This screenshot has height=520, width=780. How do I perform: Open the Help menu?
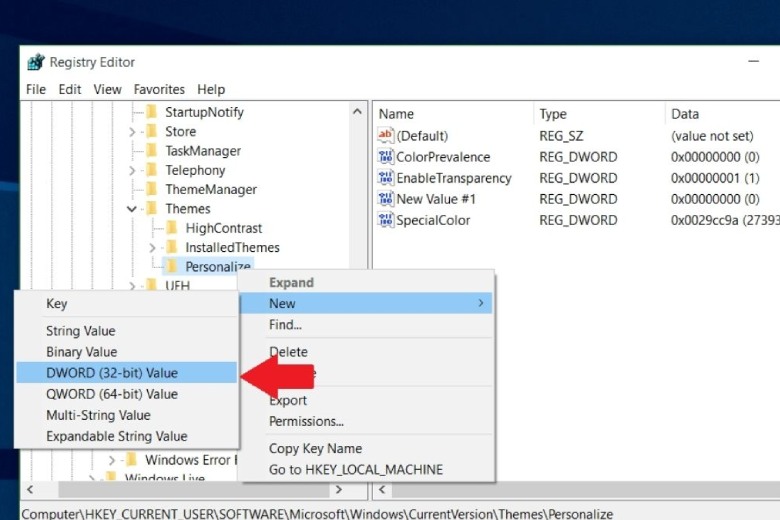pos(211,90)
